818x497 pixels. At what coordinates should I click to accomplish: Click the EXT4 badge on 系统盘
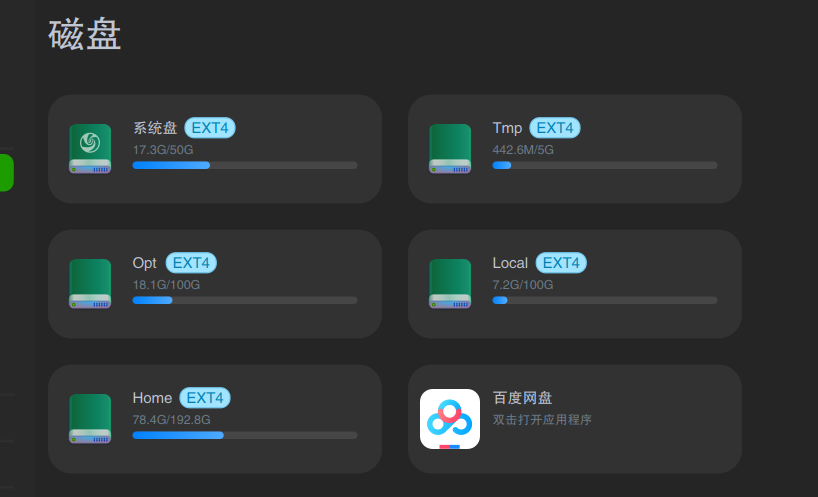coord(210,128)
